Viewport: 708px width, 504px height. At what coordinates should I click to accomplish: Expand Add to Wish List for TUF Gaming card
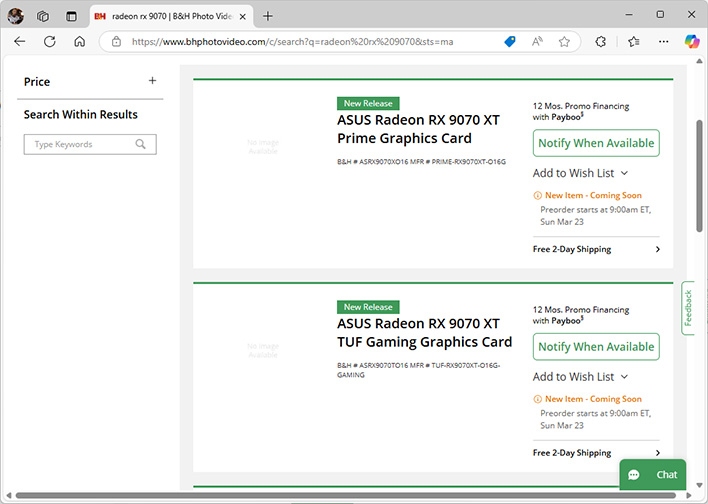(x=580, y=377)
